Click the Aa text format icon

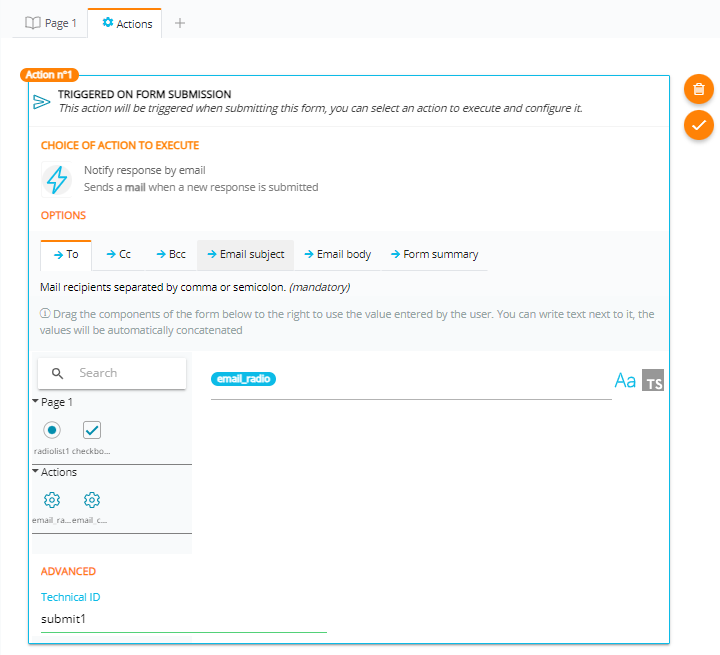625,381
